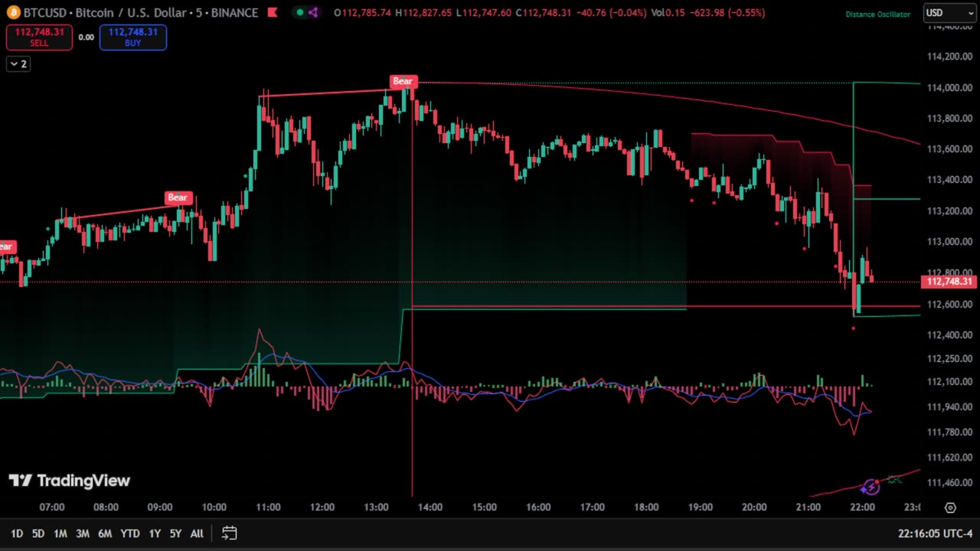Click the open price value 112,785.74
Viewport: 980px width, 551px height.
click(x=367, y=13)
